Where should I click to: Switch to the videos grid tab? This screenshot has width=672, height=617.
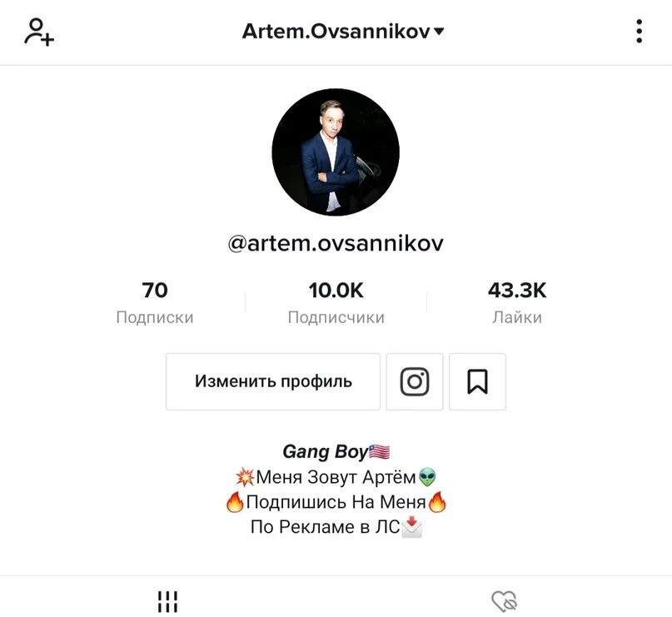point(167,601)
